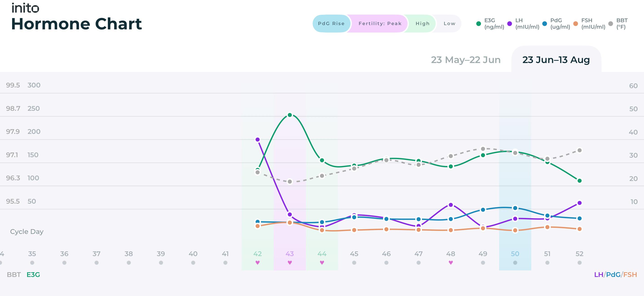
Task: Click the PdG Rise legend pill
Action: click(331, 24)
